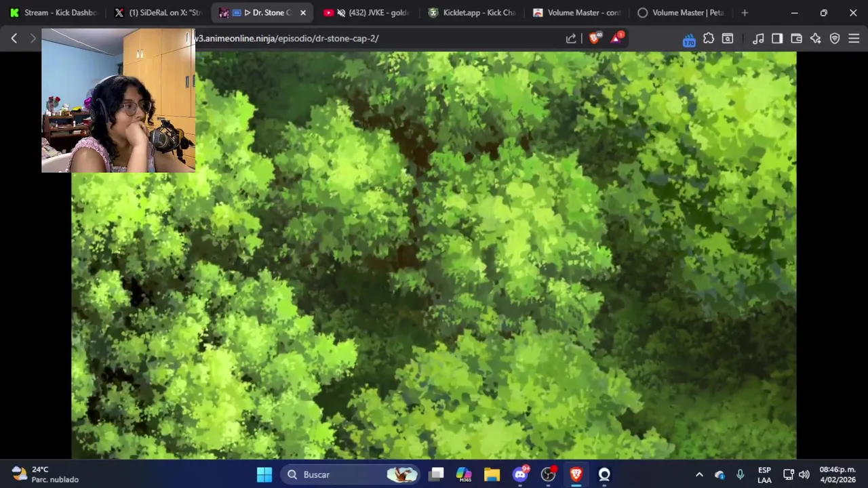Viewport: 868px width, 488px height.
Task: Open the blue extension badge showing 170
Action: (x=689, y=40)
